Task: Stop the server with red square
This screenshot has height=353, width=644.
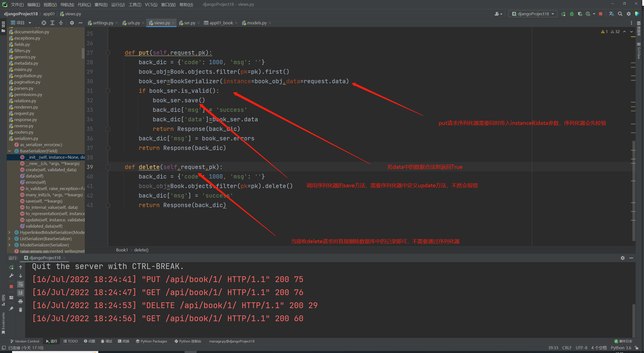Action: click(600, 14)
